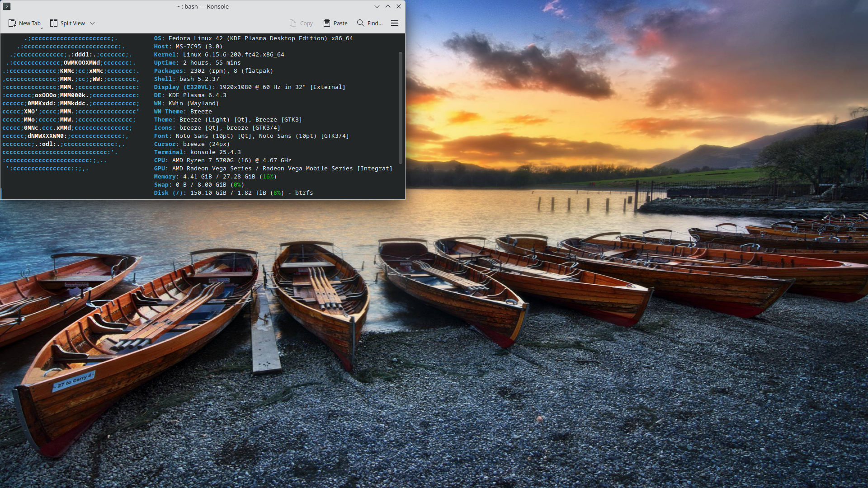Click the Display (E320VL) resolution line

click(x=250, y=87)
